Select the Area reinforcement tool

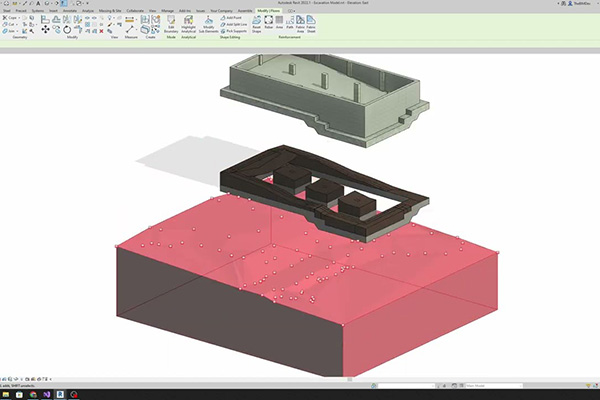coord(279,23)
